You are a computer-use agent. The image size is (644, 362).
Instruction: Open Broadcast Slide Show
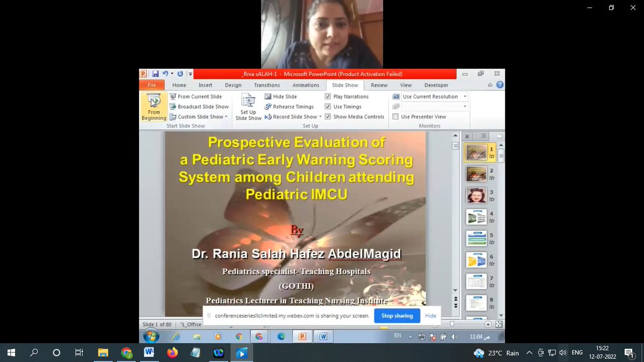(x=199, y=107)
